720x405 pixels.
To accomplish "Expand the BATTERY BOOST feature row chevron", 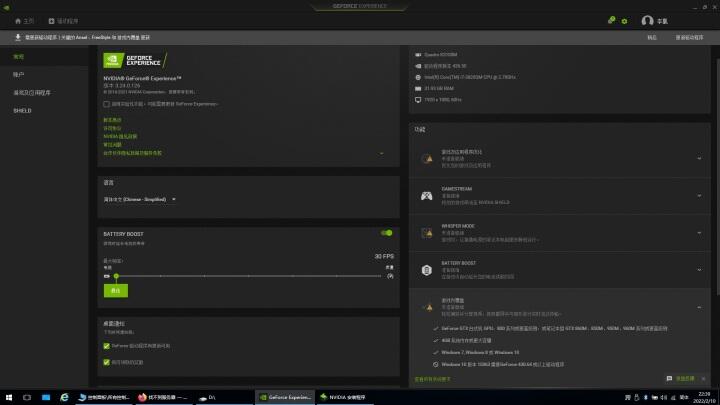I will (x=699, y=270).
